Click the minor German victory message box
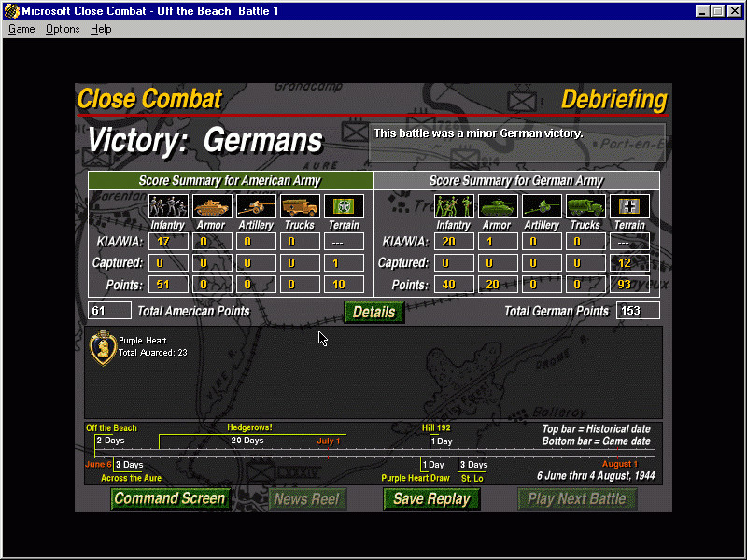Viewport: 747px width, 560px height. (x=517, y=143)
